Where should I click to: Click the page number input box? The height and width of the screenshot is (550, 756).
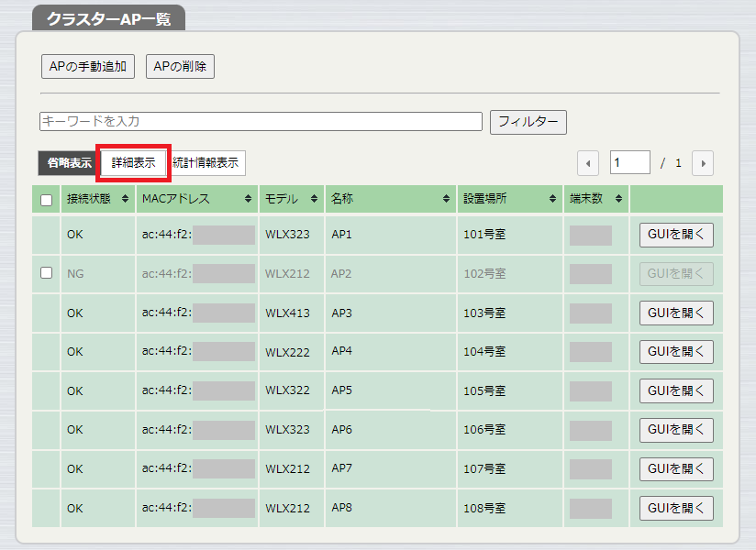coord(630,162)
